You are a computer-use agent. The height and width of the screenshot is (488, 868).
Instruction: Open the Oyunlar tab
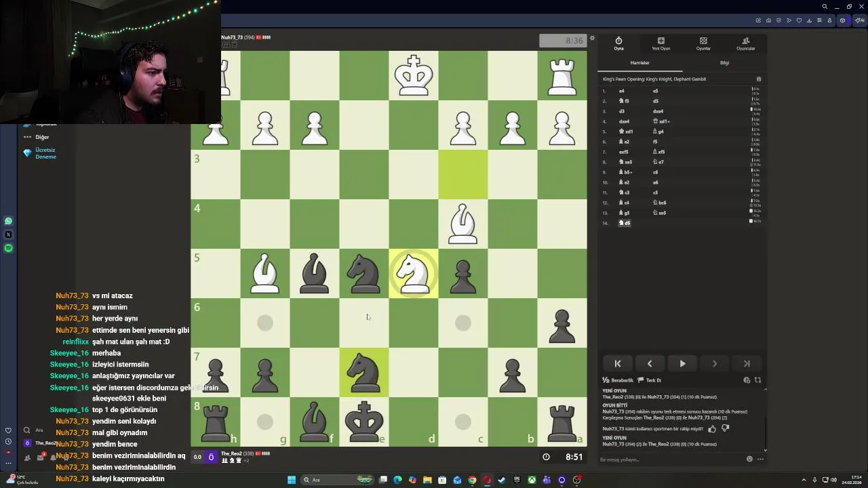[703, 43]
